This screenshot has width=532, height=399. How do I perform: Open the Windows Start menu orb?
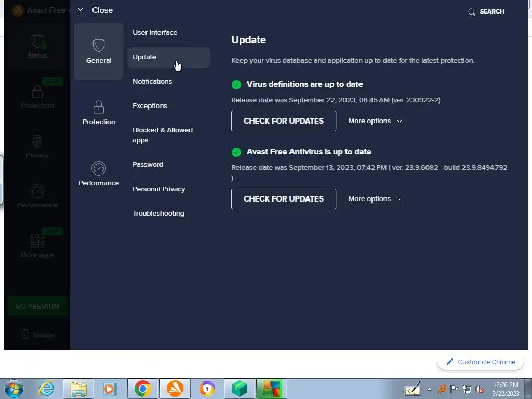[14, 389]
